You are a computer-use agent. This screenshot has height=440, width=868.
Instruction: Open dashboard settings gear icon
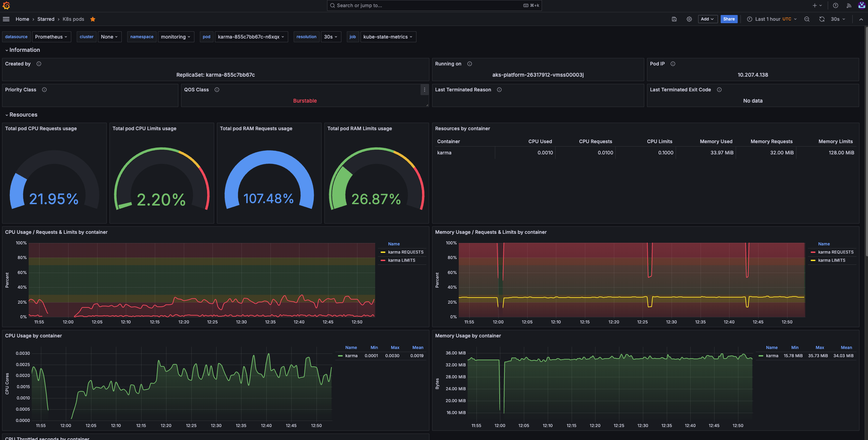[689, 19]
